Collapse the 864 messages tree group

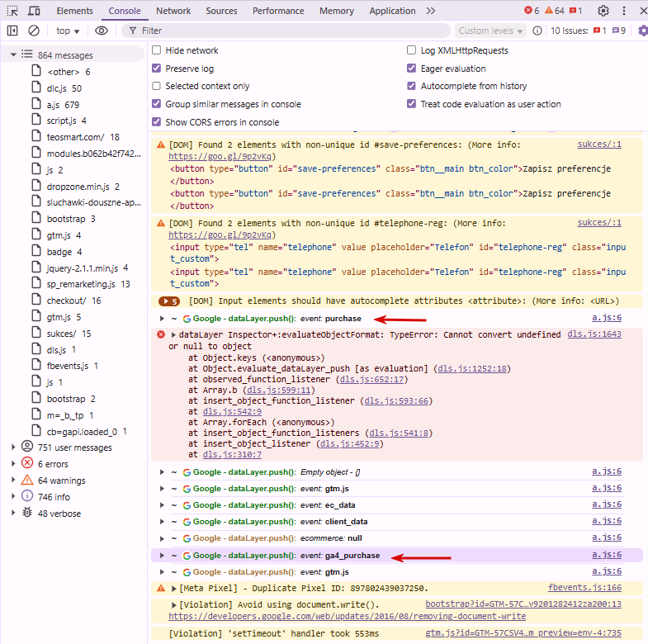13,54
